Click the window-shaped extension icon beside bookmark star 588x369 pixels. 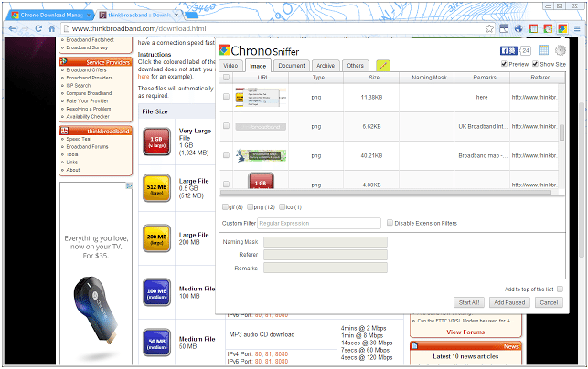pyautogui.click(x=504, y=28)
